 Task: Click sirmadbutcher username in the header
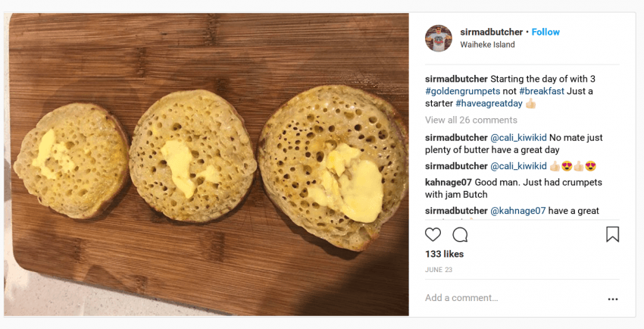[x=491, y=32]
